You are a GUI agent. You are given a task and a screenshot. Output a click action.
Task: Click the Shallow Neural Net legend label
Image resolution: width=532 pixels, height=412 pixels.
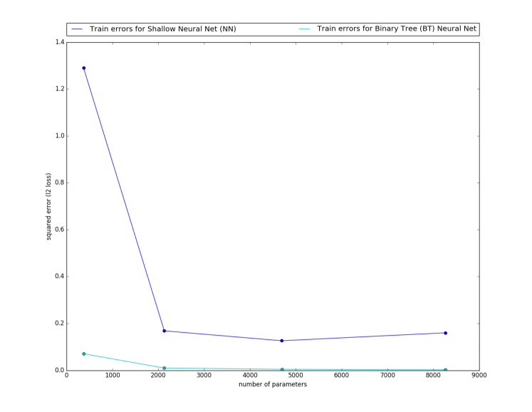point(163,29)
